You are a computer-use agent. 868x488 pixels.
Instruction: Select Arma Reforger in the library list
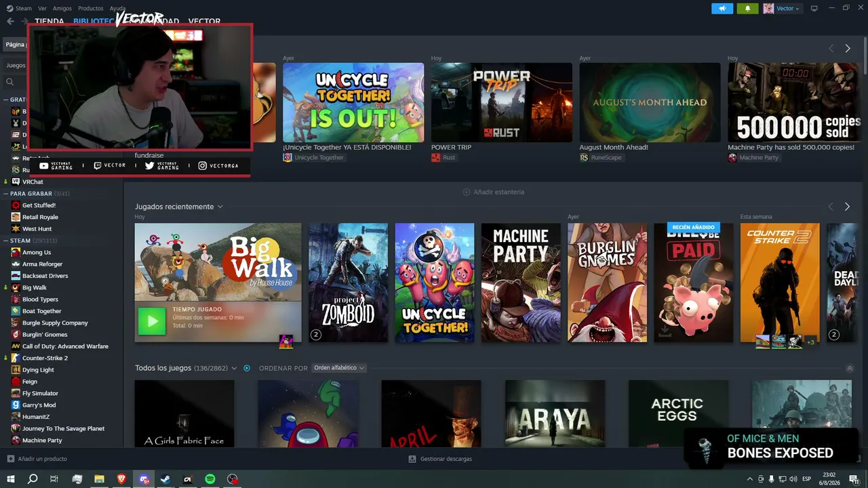click(x=42, y=264)
